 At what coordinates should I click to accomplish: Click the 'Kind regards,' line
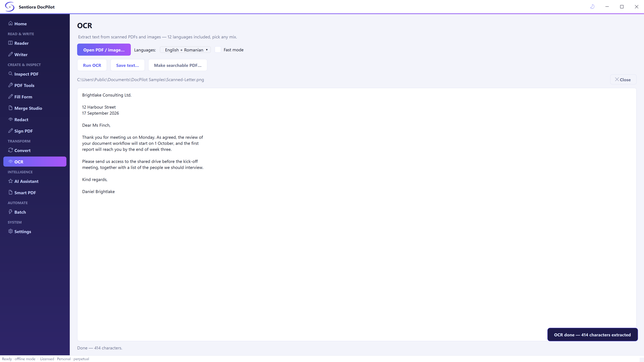click(95, 180)
